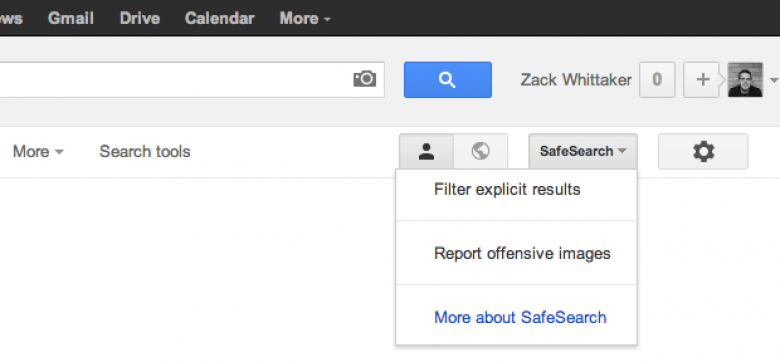
Task: Expand the account arrow beside profile photo
Action: tap(774, 80)
